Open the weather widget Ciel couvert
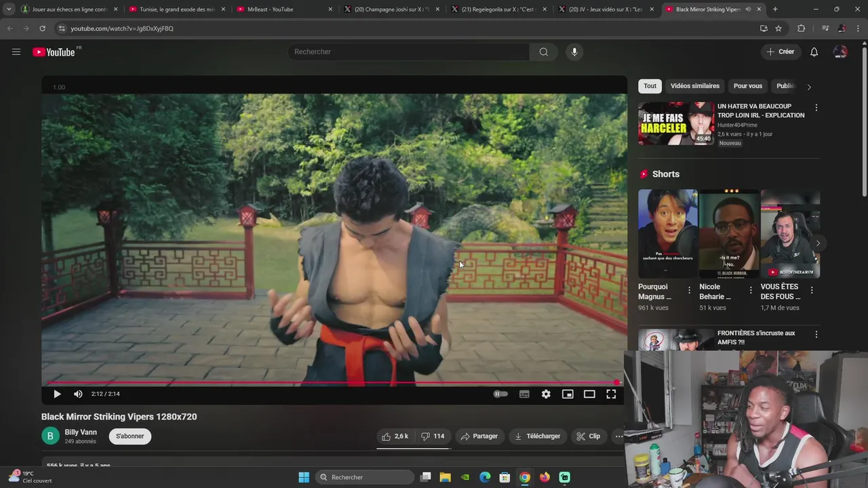The height and width of the screenshot is (488, 868). click(30, 477)
